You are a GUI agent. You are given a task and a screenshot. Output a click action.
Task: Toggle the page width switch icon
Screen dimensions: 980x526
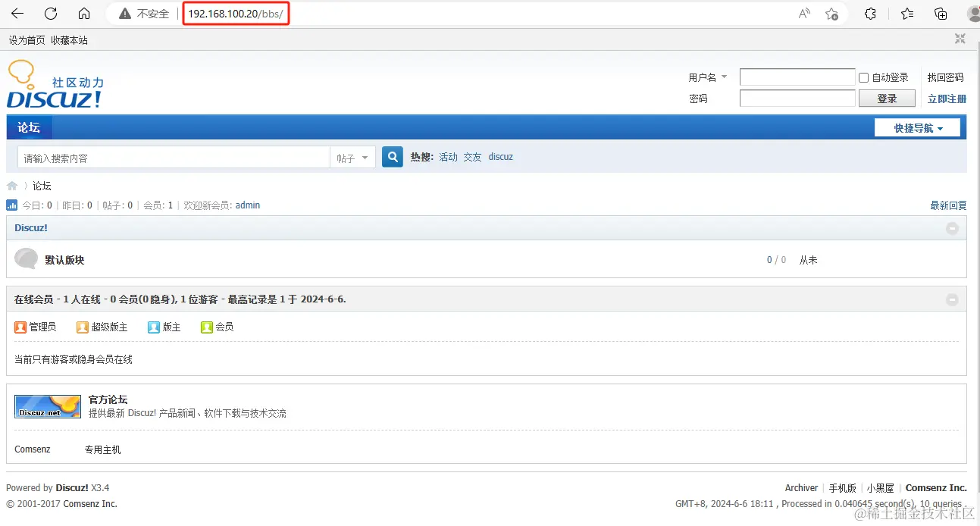(960, 39)
